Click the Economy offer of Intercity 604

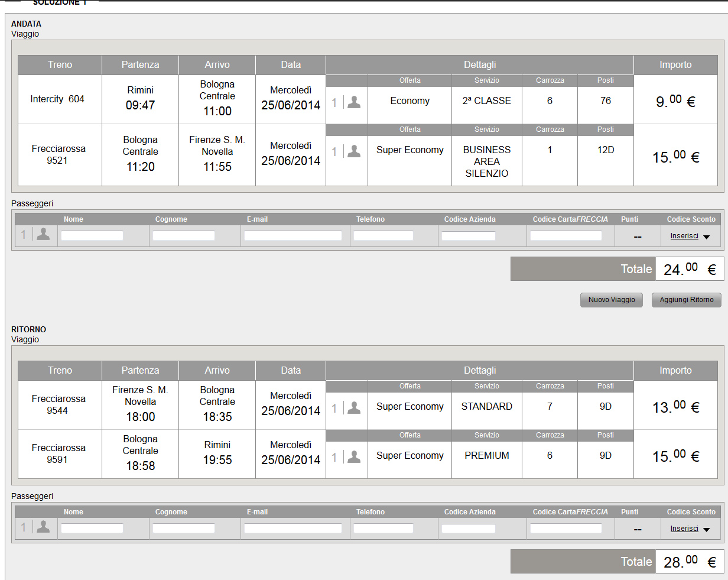(x=410, y=101)
